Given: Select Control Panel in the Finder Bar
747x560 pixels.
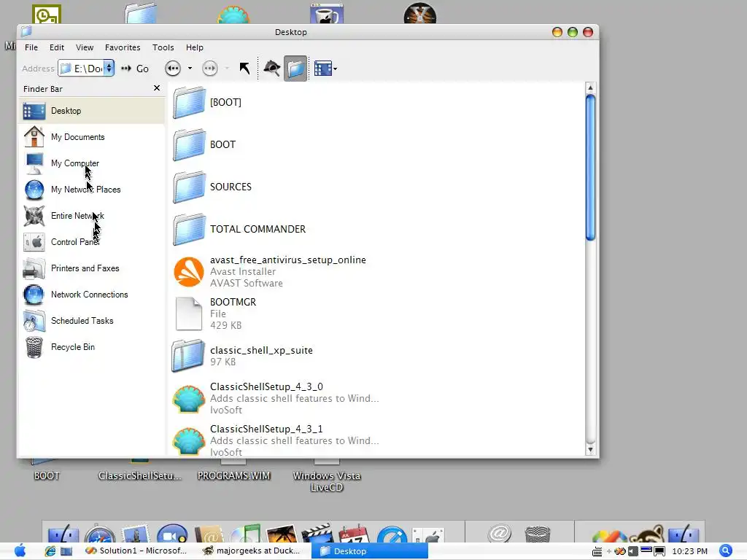Looking at the screenshot, I should (92, 242).
